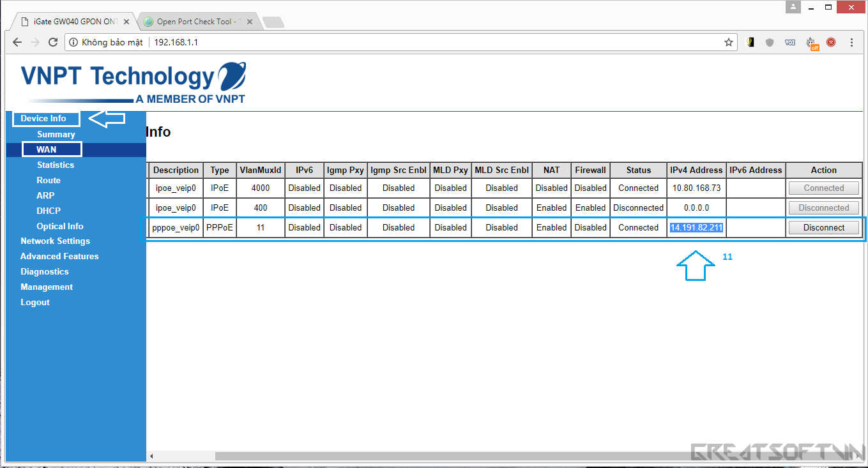
Task: Click the Action column header
Action: tap(824, 170)
